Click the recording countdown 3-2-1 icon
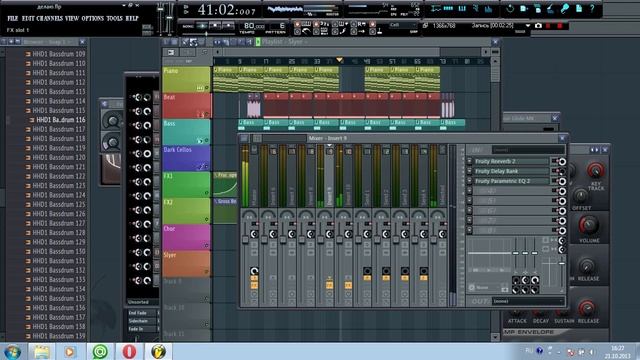Viewport: 640px width, 360px height. tap(324, 24)
